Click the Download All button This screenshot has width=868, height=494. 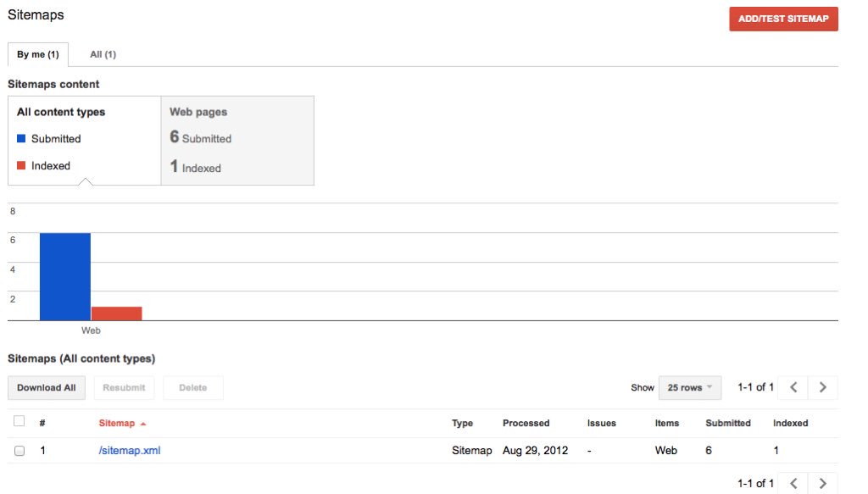coord(47,387)
